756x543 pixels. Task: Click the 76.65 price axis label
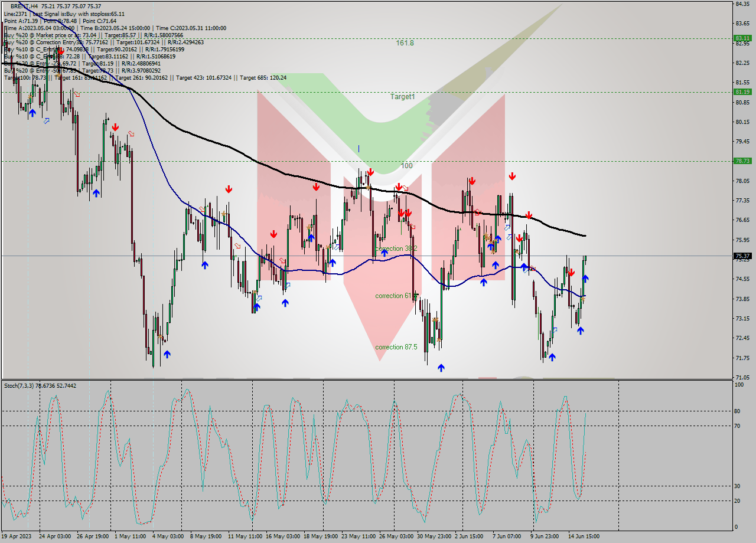point(742,220)
